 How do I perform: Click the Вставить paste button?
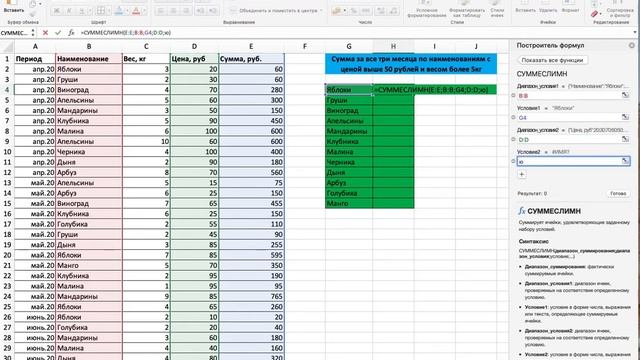(13, 7)
